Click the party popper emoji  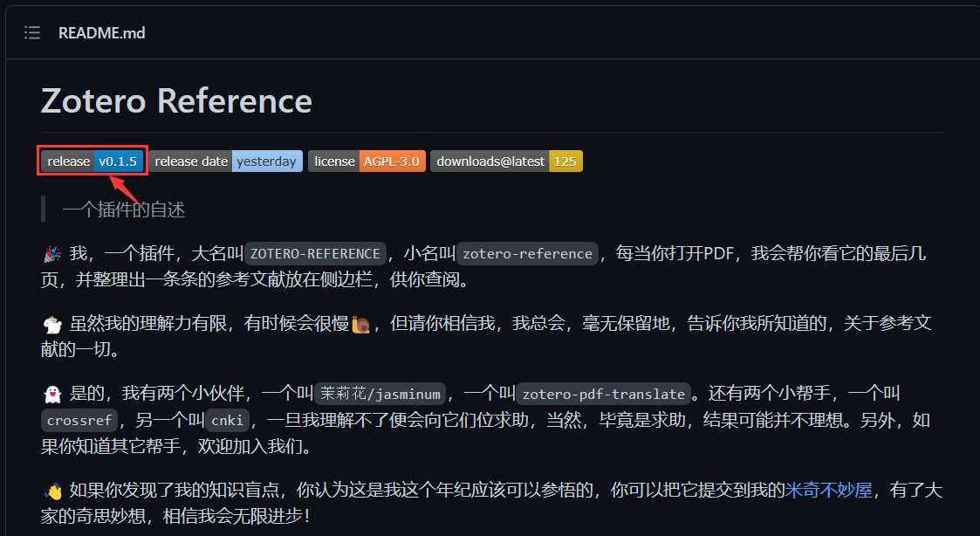[52, 254]
